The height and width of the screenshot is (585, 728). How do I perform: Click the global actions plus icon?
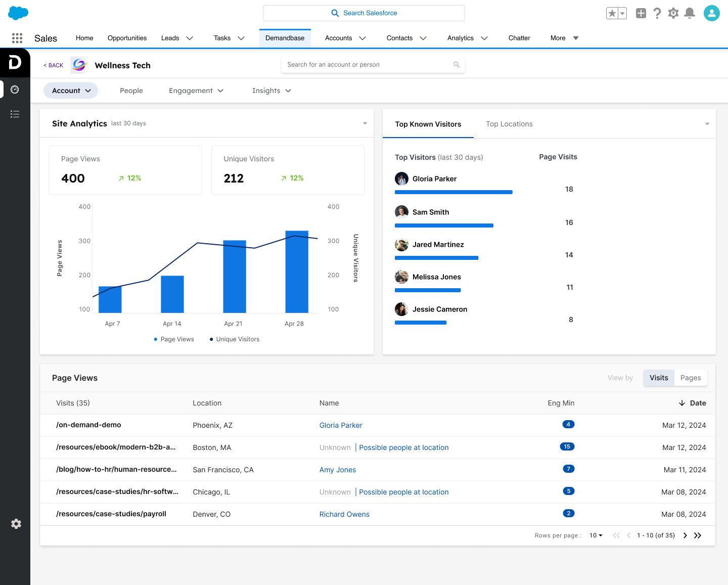click(641, 13)
